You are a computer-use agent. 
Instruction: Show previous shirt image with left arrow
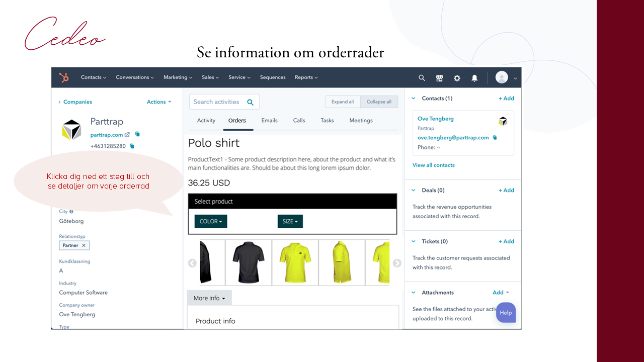(192, 263)
